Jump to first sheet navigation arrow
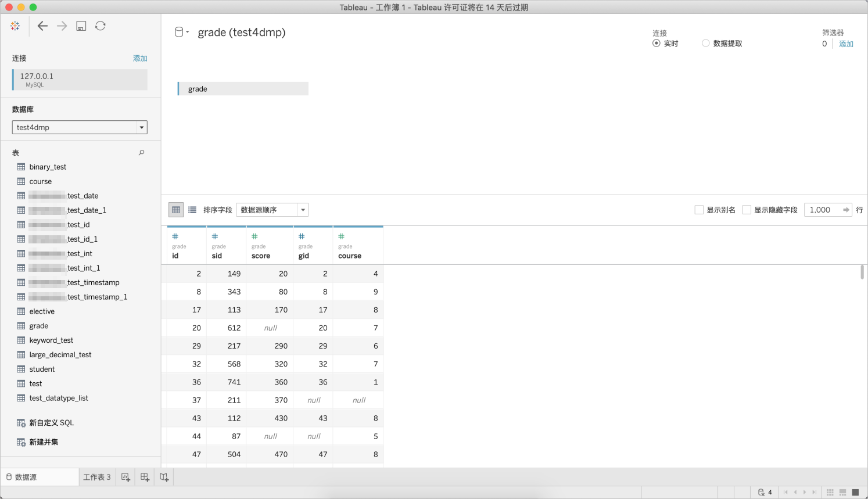Viewport: 868px width, 499px height. point(785,492)
